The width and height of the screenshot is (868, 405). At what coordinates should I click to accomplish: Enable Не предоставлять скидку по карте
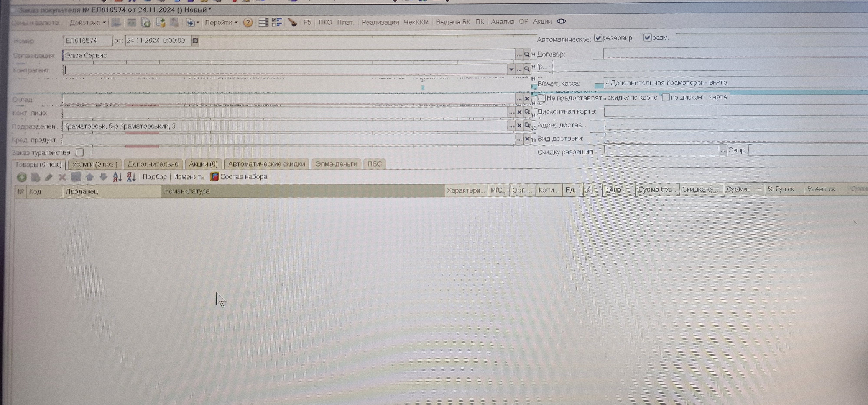pyautogui.click(x=541, y=98)
